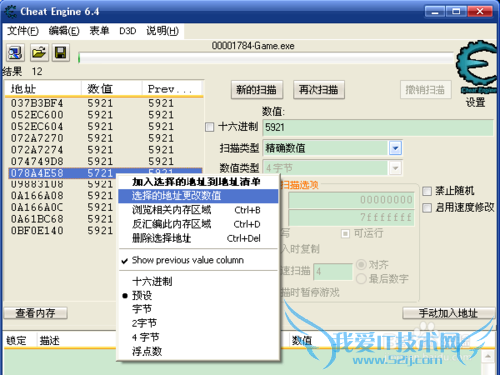Select 浮点数 display option

[198, 351]
